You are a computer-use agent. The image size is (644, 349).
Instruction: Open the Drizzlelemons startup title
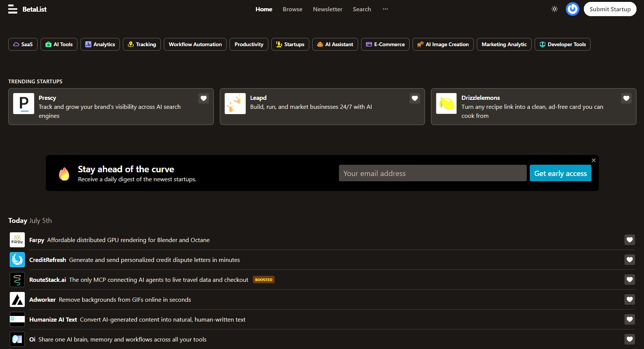481,98
